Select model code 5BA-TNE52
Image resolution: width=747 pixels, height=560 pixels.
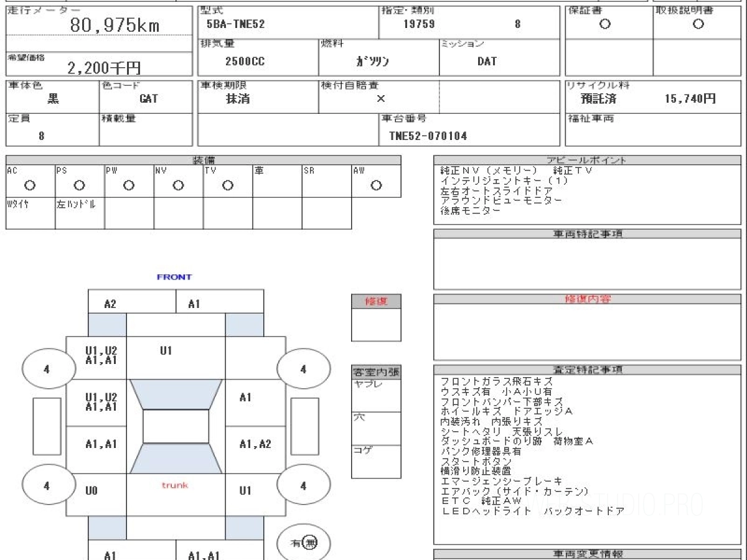pos(235,25)
